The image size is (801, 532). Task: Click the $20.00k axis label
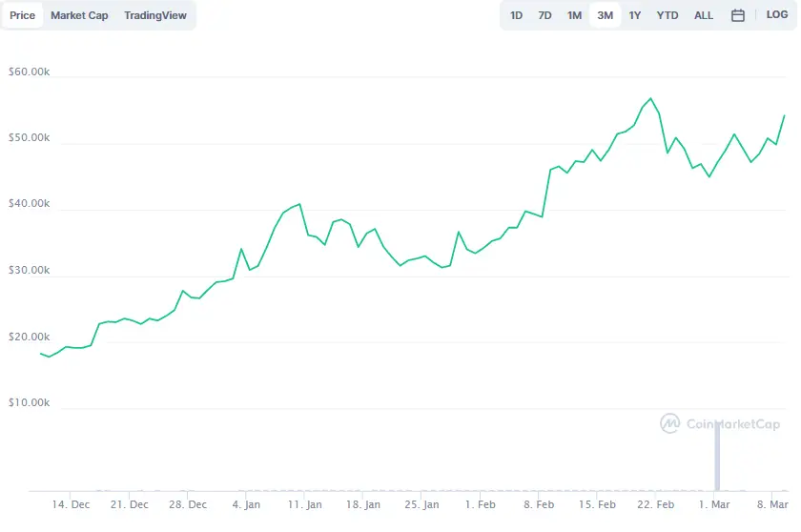[x=30, y=337]
